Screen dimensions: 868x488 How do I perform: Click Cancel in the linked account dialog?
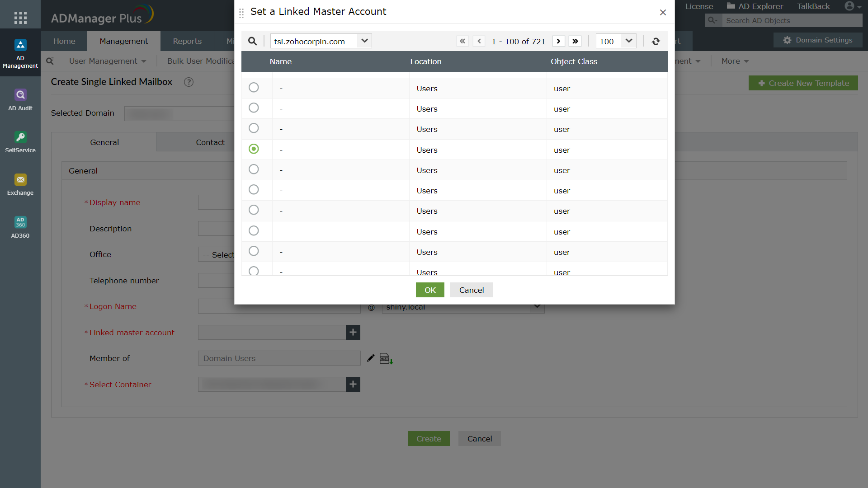click(471, 290)
